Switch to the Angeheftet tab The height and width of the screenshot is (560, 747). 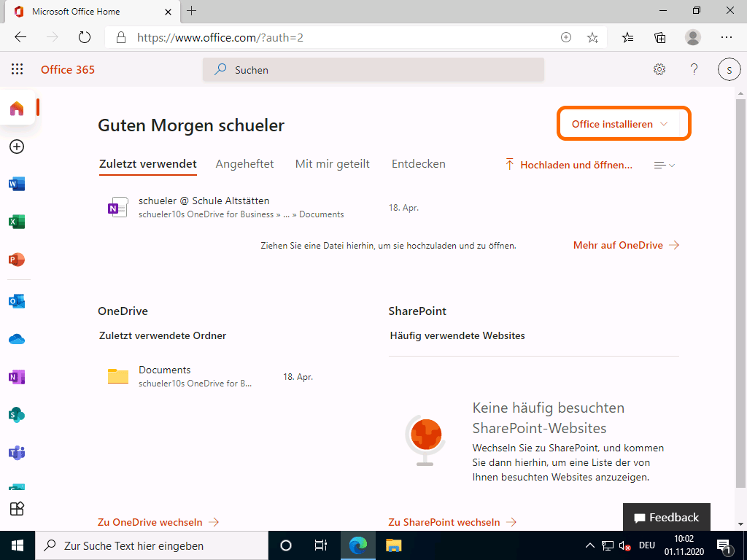(x=244, y=164)
